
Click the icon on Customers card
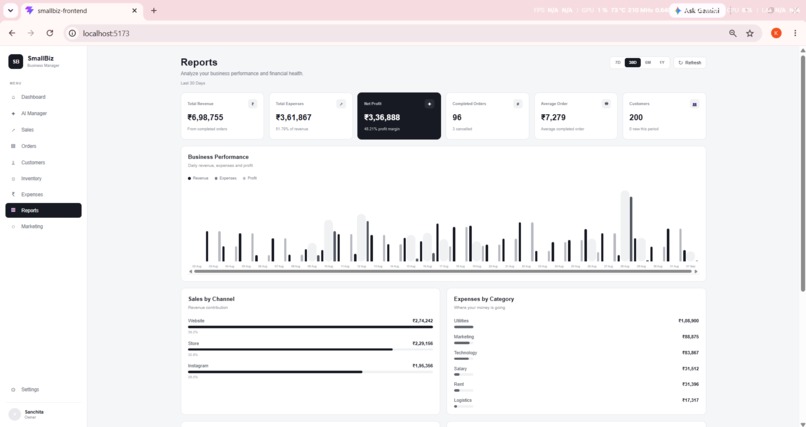pyautogui.click(x=694, y=104)
